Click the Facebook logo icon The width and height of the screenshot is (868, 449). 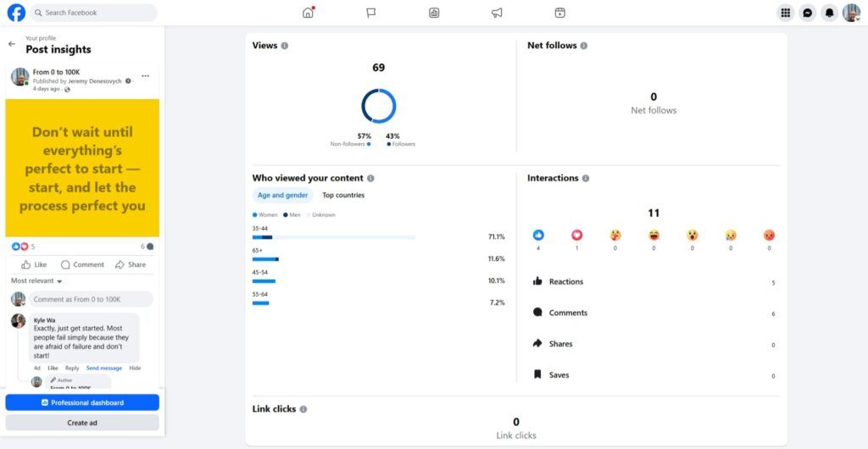16,13
